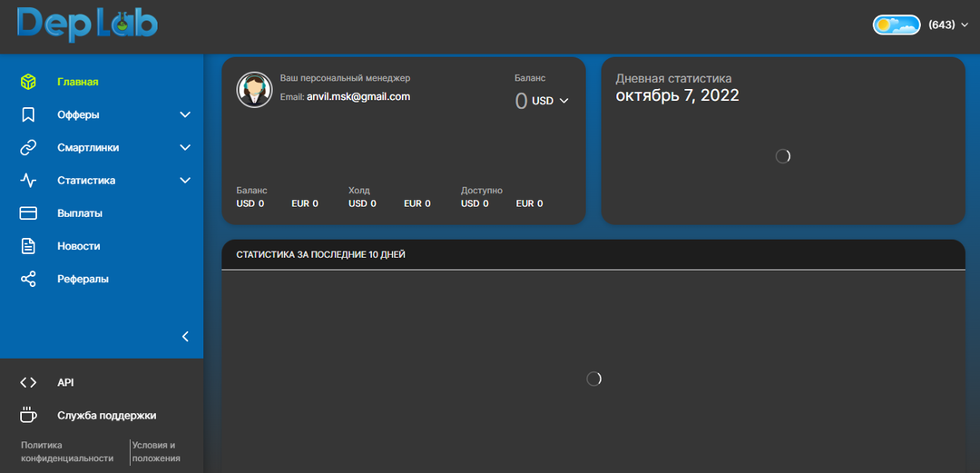This screenshot has width=980, height=473.
Task: Open the Выплаты menu item
Action: [80, 213]
